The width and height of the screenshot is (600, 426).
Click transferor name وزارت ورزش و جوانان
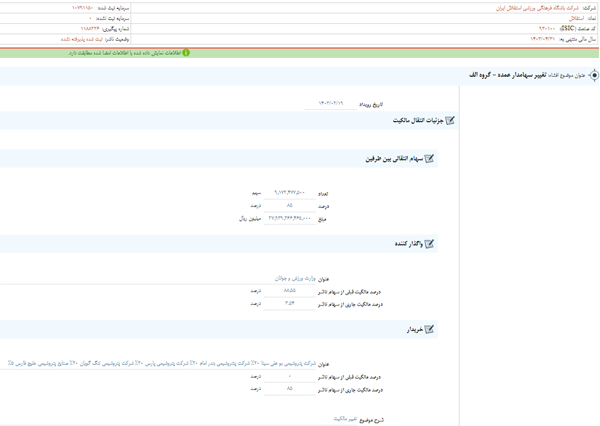[295, 278]
